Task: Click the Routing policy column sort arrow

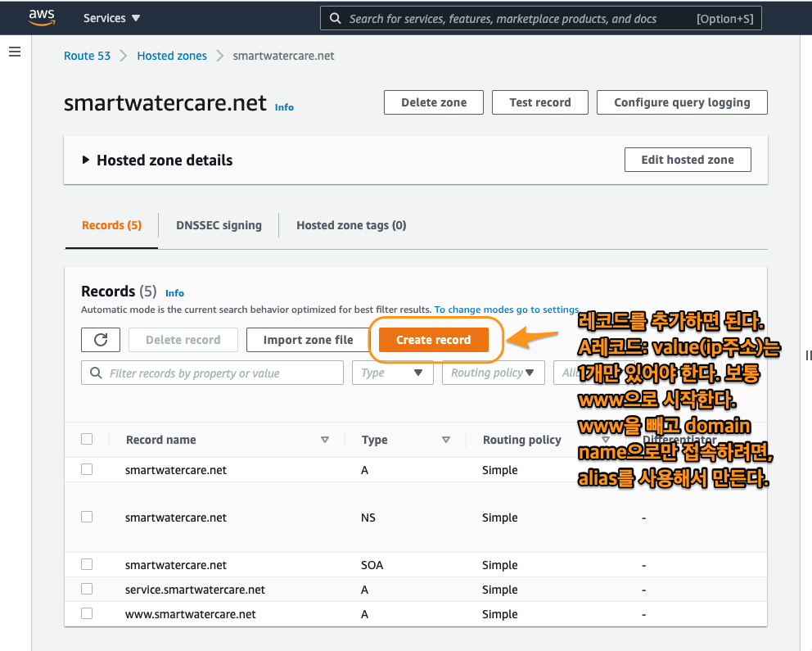Action: (606, 440)
